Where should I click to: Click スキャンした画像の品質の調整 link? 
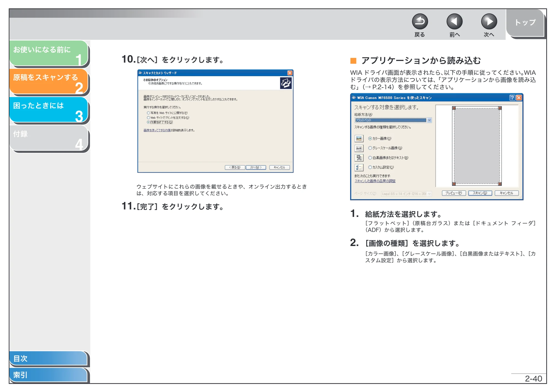tap(375, 181)
